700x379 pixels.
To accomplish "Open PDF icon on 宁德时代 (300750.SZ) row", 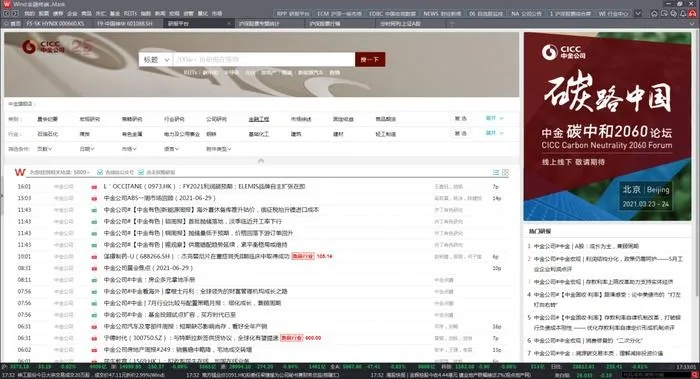I will (x=94, y=339).
